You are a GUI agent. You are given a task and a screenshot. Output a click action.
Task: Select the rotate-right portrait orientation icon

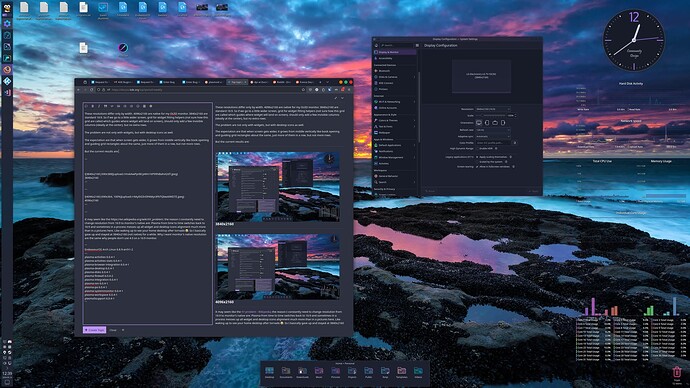coord(503,123)
